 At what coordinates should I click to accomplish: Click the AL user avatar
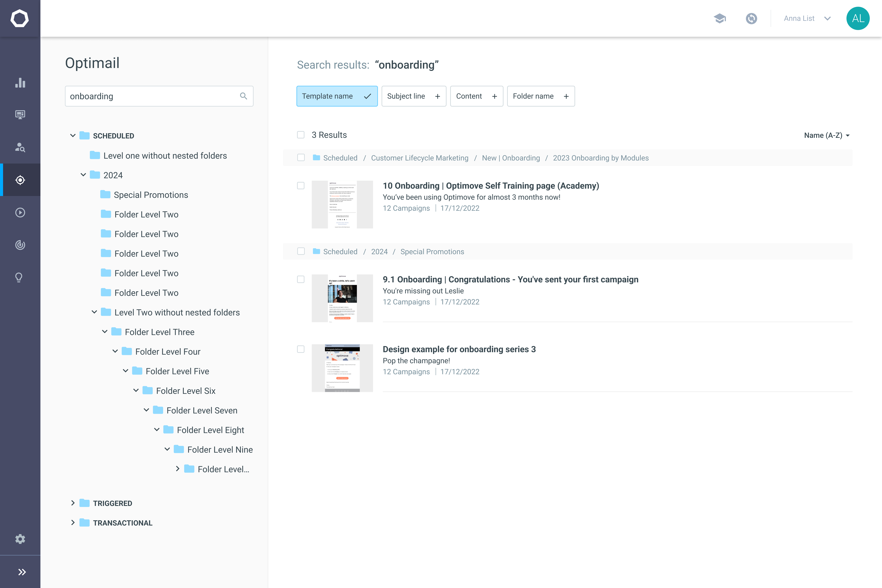point(858,18)
